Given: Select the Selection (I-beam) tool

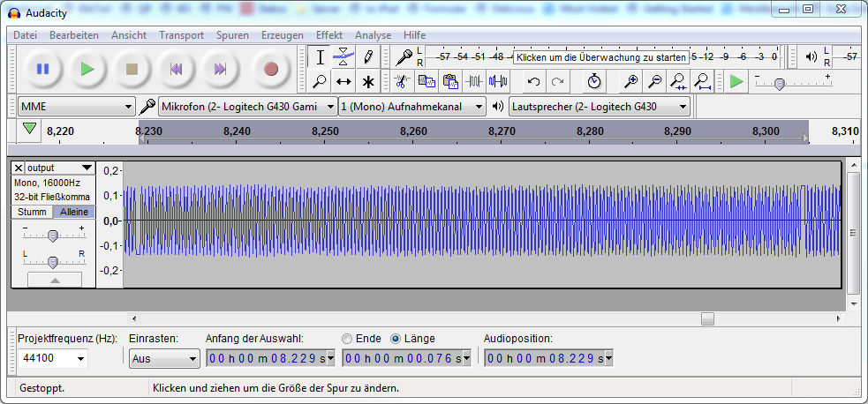Looking at the screenshot, I should (x=320, y=57).
